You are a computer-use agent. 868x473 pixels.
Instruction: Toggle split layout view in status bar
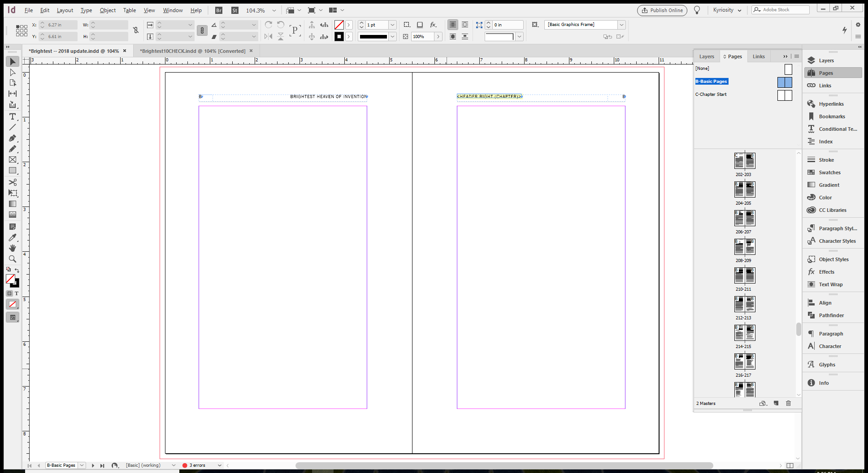click(790, 465)
